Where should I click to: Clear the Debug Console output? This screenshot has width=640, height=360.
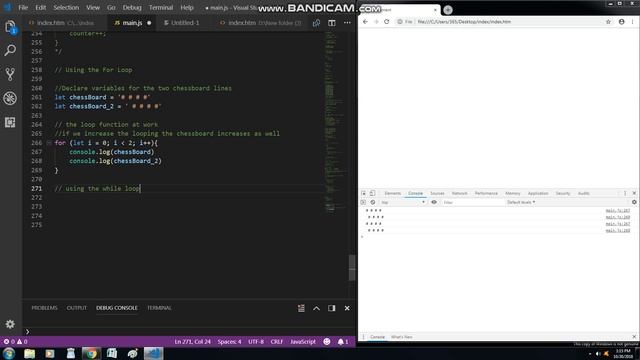point(301,308)
